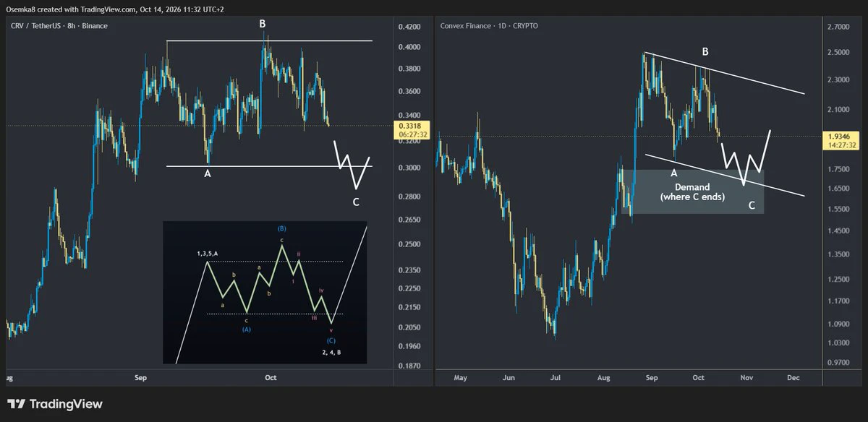868x422 pixels.
Task: Click the Oct label on CRV time axis
Action: tap(271, 377)
